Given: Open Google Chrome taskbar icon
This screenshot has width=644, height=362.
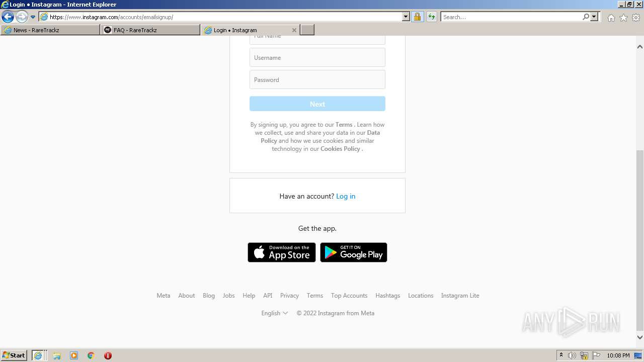Looking at the screenshot, I should [x=91, y=355].
